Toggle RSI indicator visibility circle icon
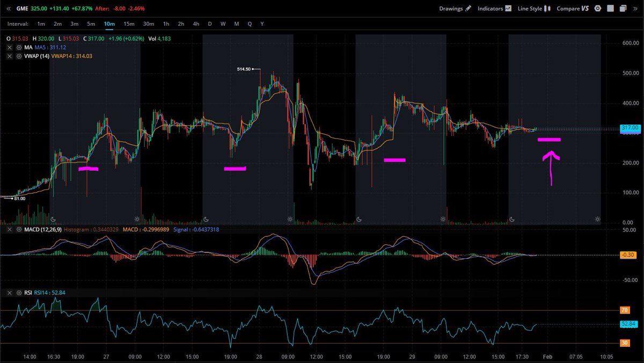 [x=19, y=293]
